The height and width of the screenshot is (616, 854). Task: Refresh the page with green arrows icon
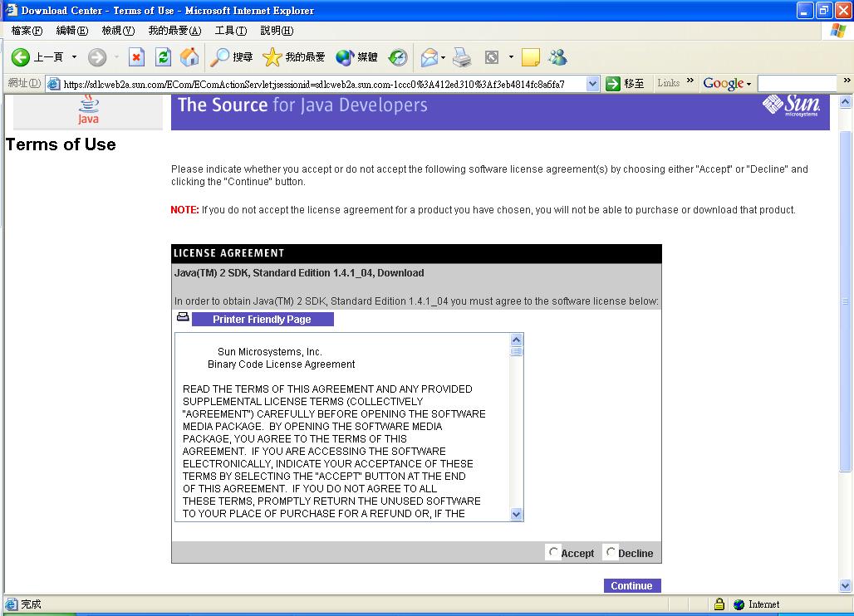pos(164,57)
